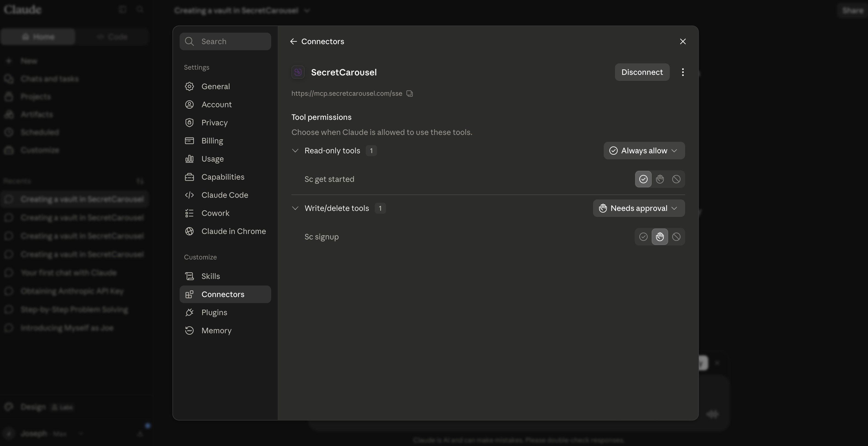The height and width of the screenshot is (446, 868).
Task: Go to Privacy settings
Action: click(x=225, y=123)
